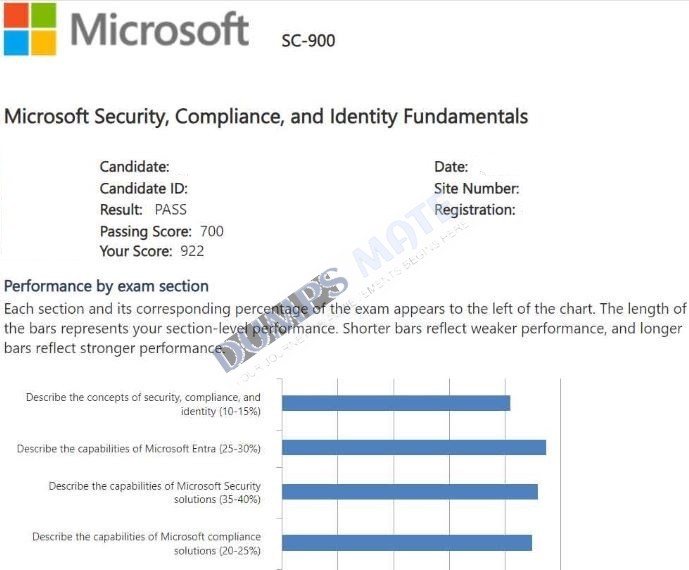Click the Microsoft compliance solutions bar
This screenshot has height=570, width=689.
coord(407,543)
